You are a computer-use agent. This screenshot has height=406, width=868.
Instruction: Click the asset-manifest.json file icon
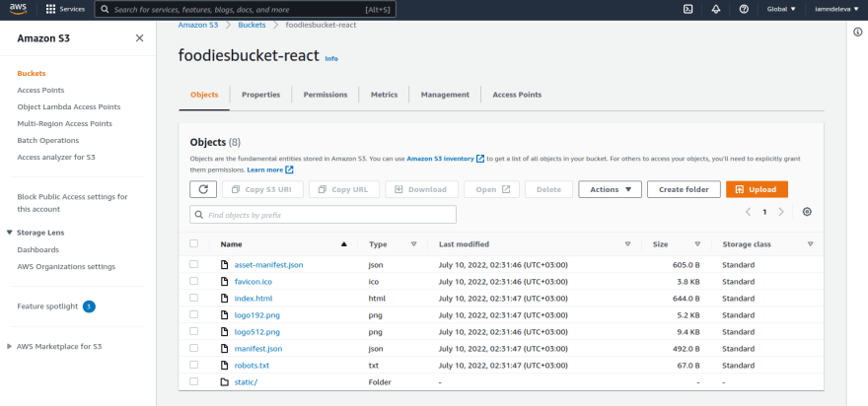(224, 265)
